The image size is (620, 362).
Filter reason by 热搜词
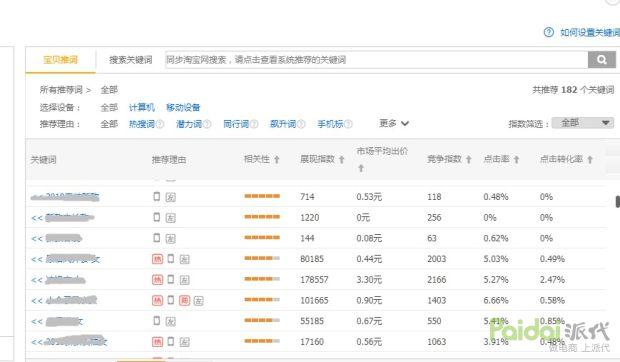tap(142, 124)
